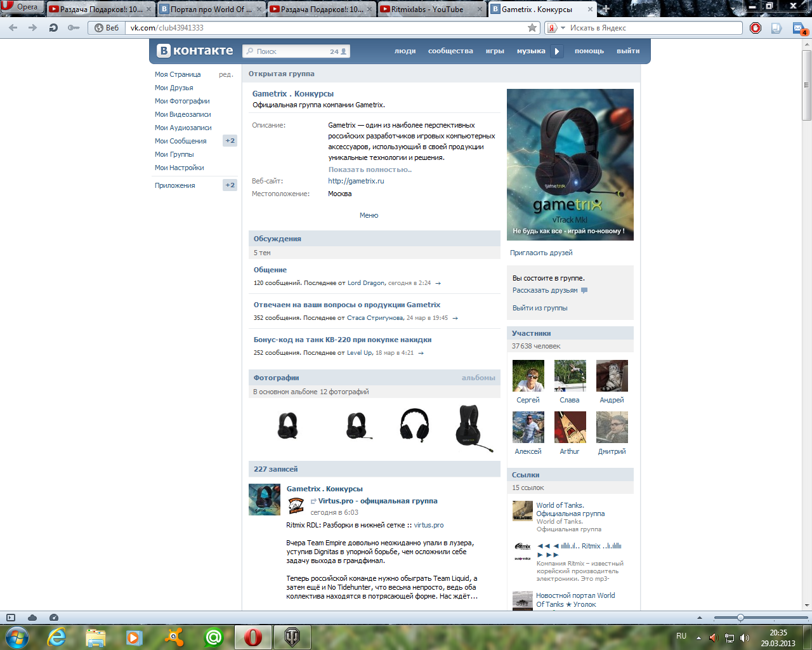812x650 pixels.
Task: Click the ВКонтакте logo
Action: (x=195, y=51)
